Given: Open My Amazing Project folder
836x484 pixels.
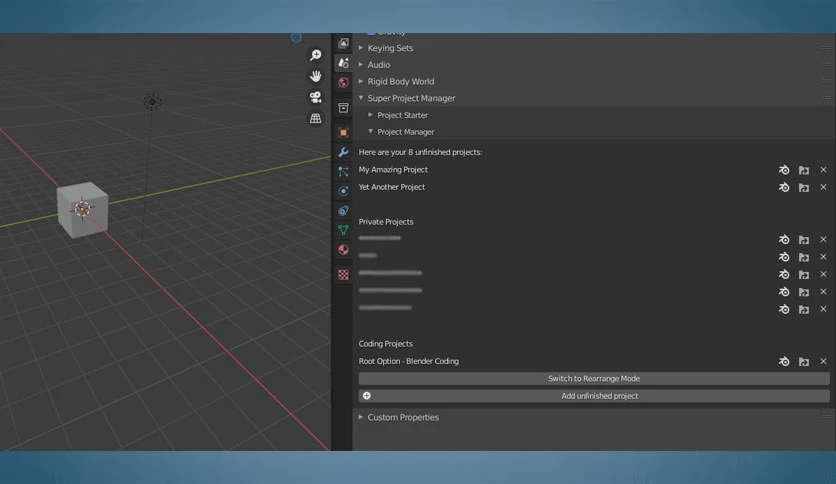Looking at the screenshot, I should pos(803,170).
